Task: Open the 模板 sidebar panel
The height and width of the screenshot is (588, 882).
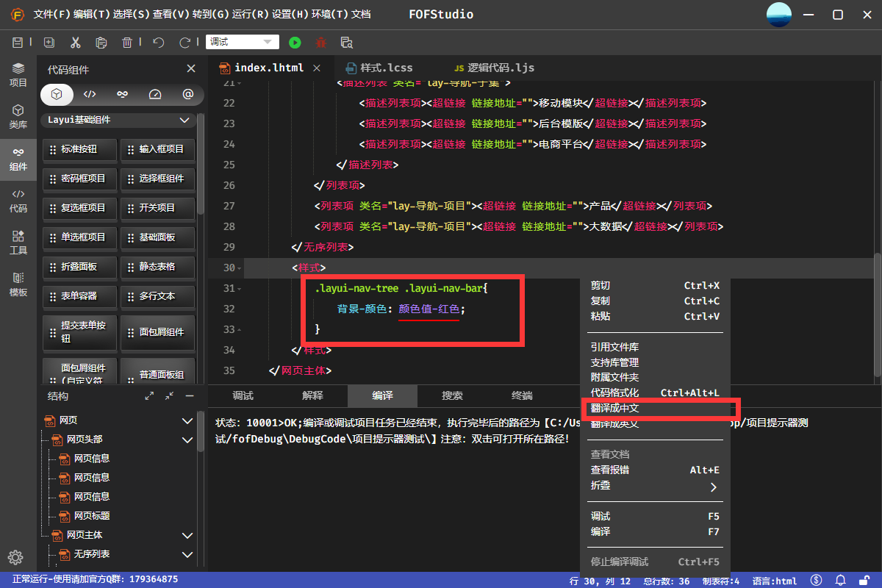Action: coord(18,284)
